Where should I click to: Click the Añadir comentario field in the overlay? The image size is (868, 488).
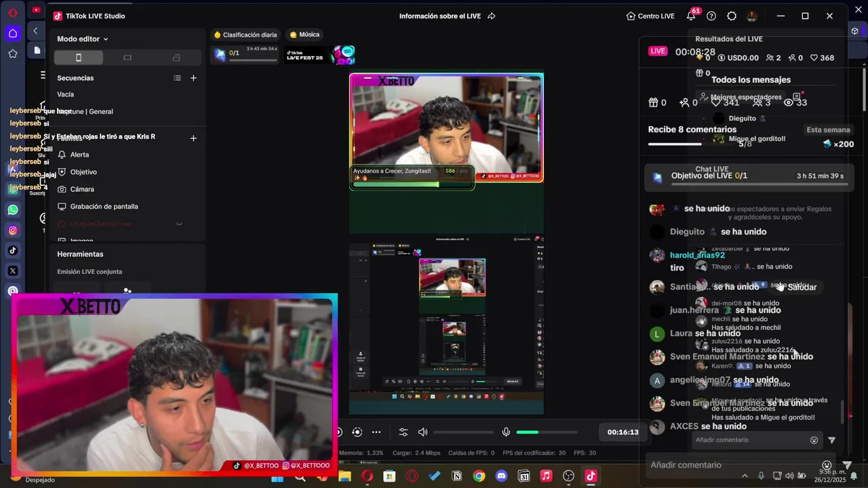(x=750, y=440)
